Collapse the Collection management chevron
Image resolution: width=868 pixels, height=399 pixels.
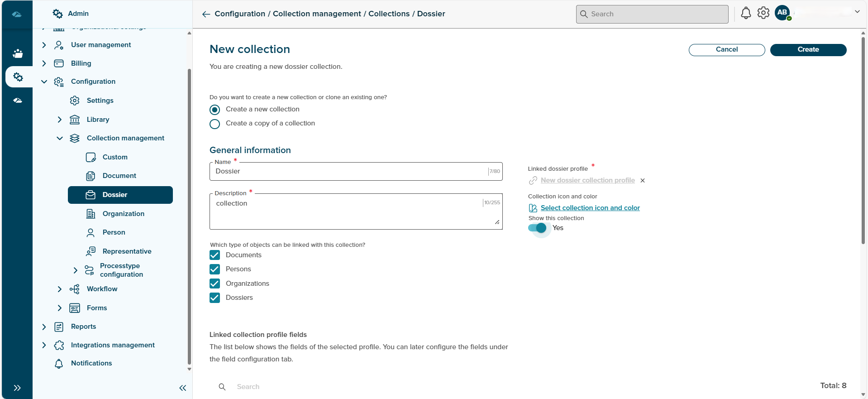click(59, 138)
